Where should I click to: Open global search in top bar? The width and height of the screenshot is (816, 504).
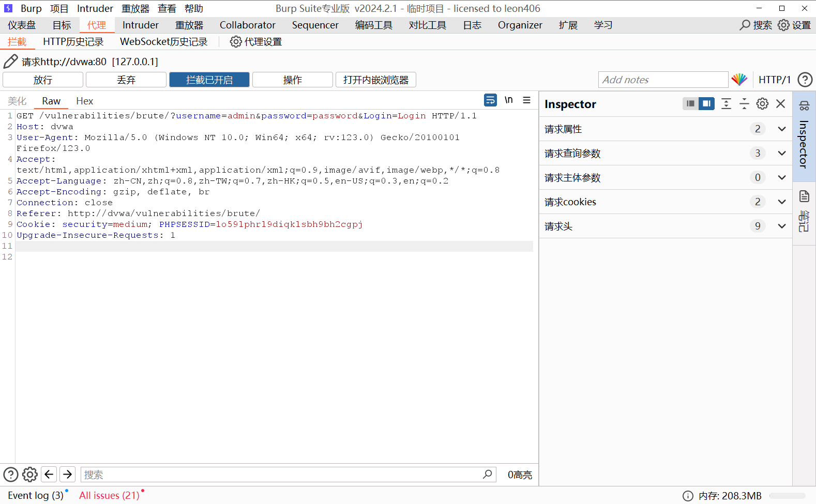click(x=755, y=25)
